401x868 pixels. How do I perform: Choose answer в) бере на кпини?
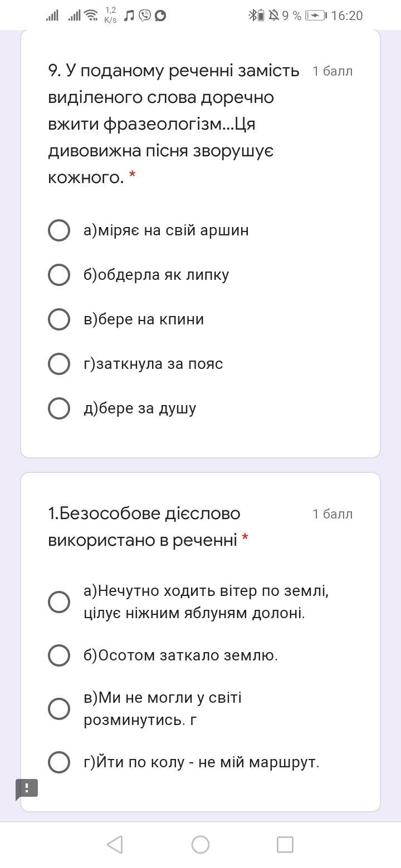tap(59, 319)
